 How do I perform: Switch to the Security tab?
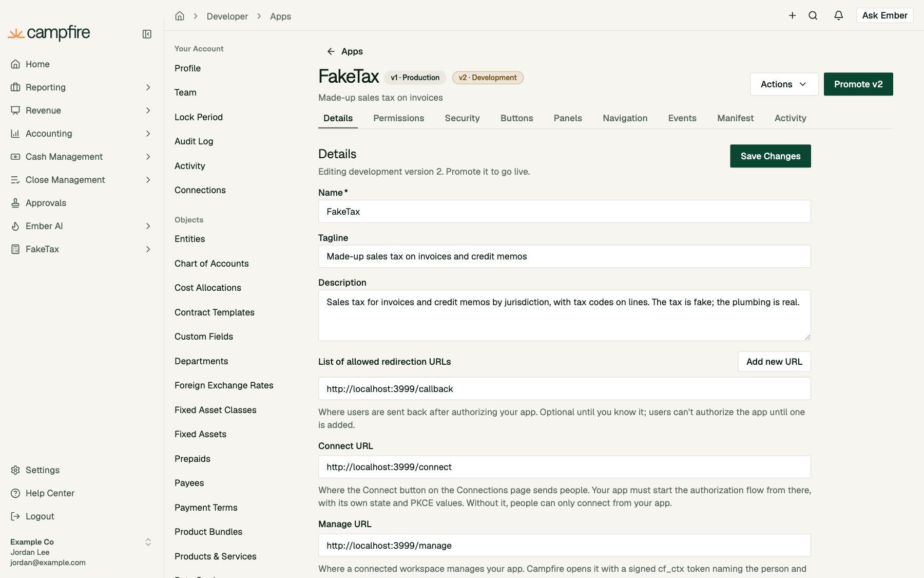[462, 118]
